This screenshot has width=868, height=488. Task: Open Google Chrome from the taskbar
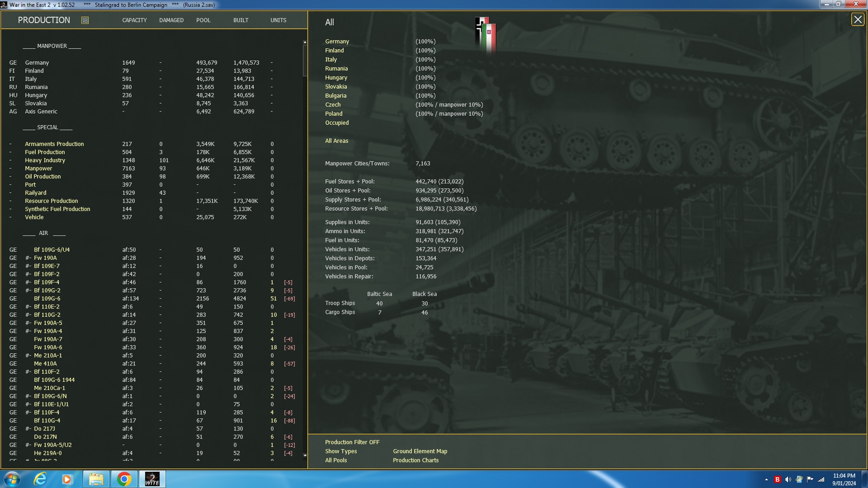(124, 479)
